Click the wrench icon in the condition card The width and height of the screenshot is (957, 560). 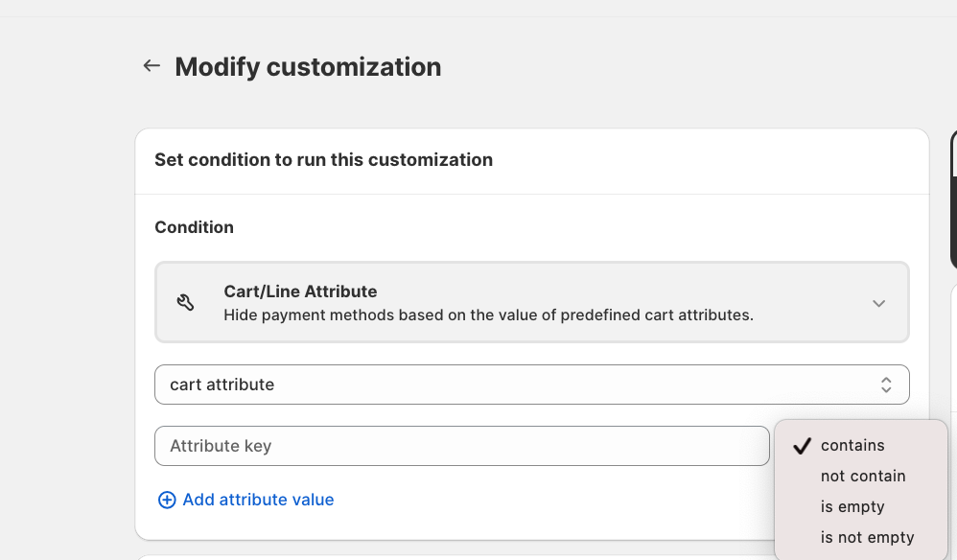186,303
